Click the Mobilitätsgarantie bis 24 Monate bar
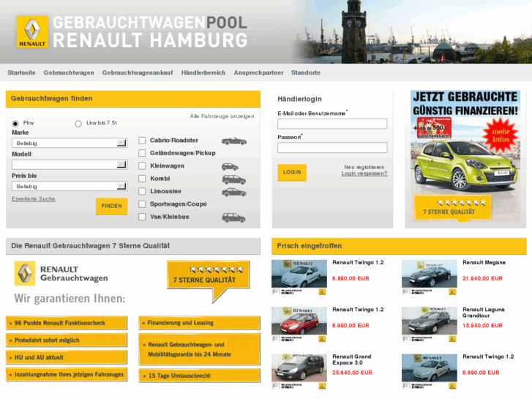532x399 pixels. point(200,349)
